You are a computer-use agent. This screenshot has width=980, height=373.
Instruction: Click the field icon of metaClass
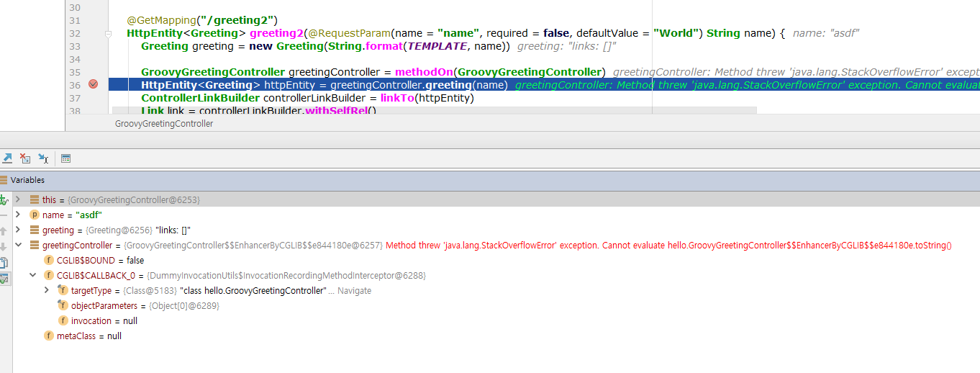click(49, 336)
